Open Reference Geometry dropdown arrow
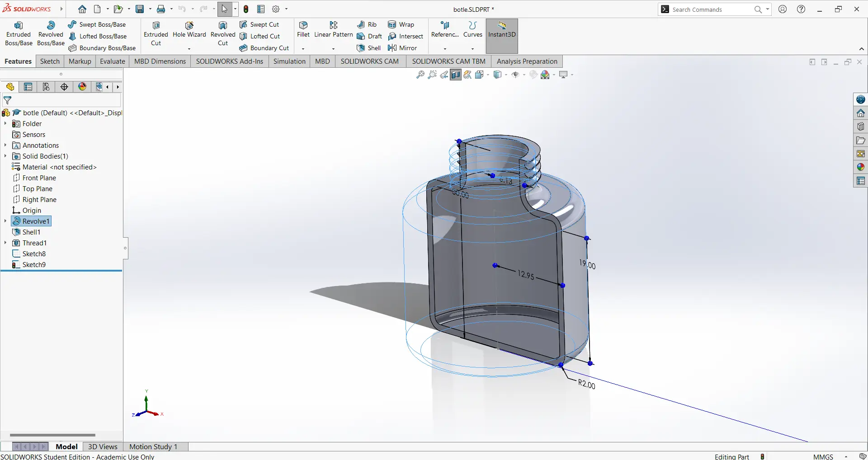The height and width of the screenshot is (460, 868). [445, 48]
